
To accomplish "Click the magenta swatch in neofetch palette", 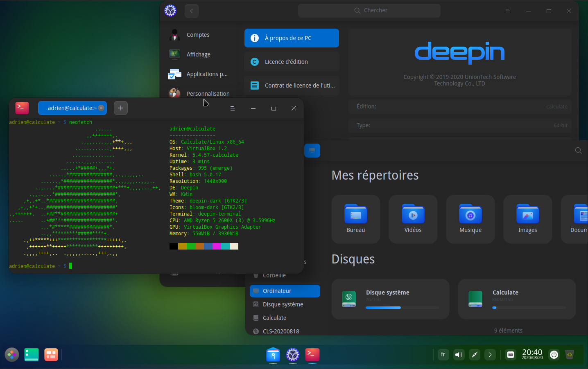I will [217, 246].
